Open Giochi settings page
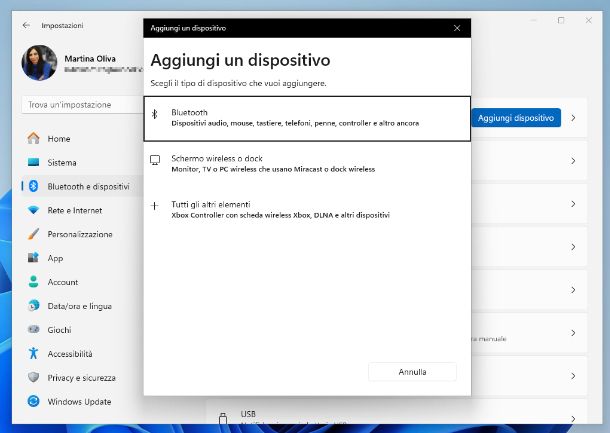 pos(59,330)
